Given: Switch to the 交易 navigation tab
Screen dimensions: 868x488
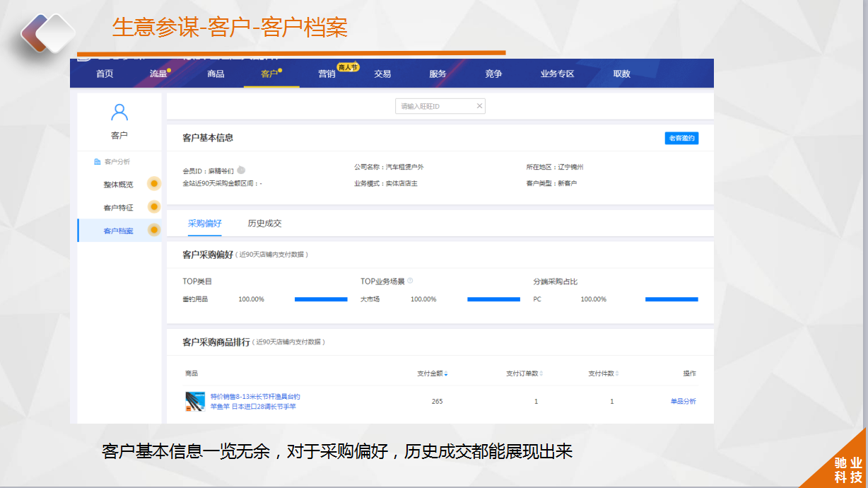Looking at the screenshot, I should click(382, 74).
